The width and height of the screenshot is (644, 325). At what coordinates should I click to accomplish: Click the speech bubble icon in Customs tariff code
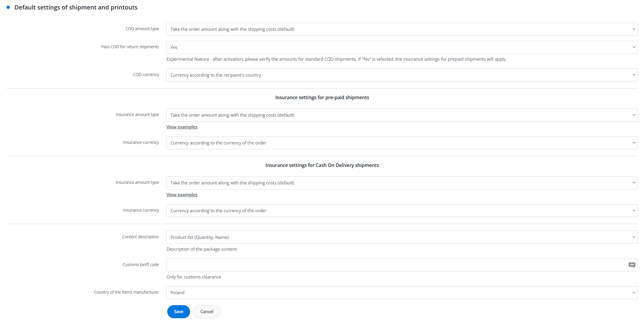pyautogui.click(x=632, y=265)
